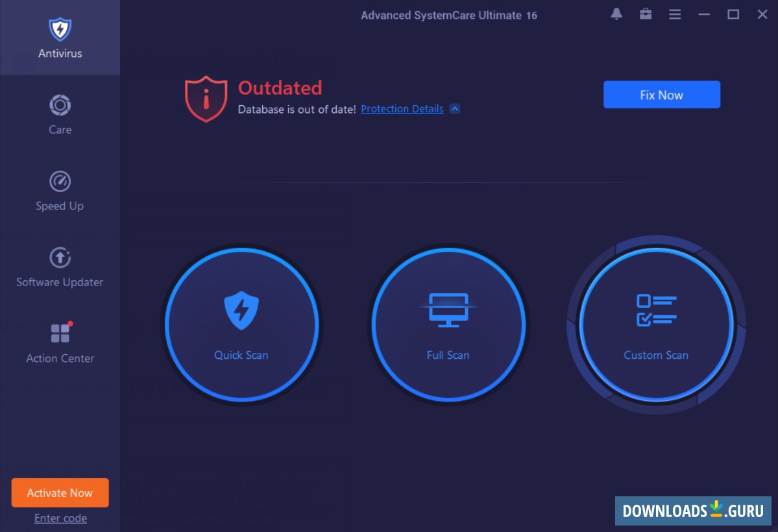Screen dimensions: 778x532
Task: Click Fix Now to update the database
Action: click(x=661, y=94)
